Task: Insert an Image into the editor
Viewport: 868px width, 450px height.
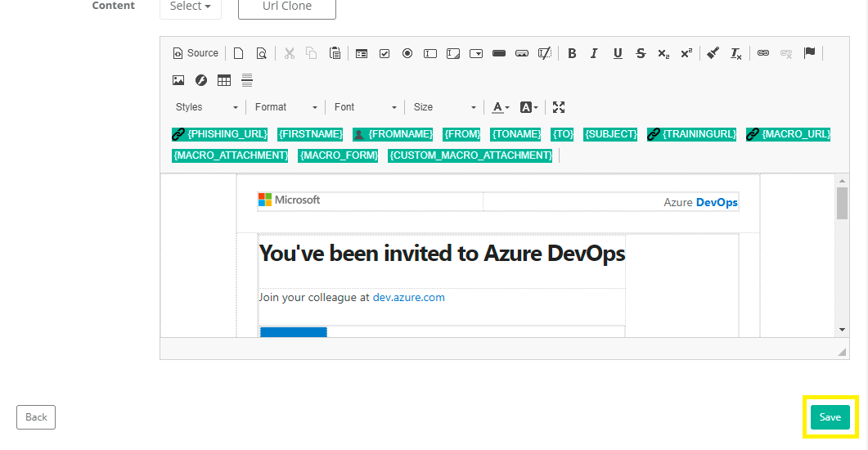Action: point(178,80)
